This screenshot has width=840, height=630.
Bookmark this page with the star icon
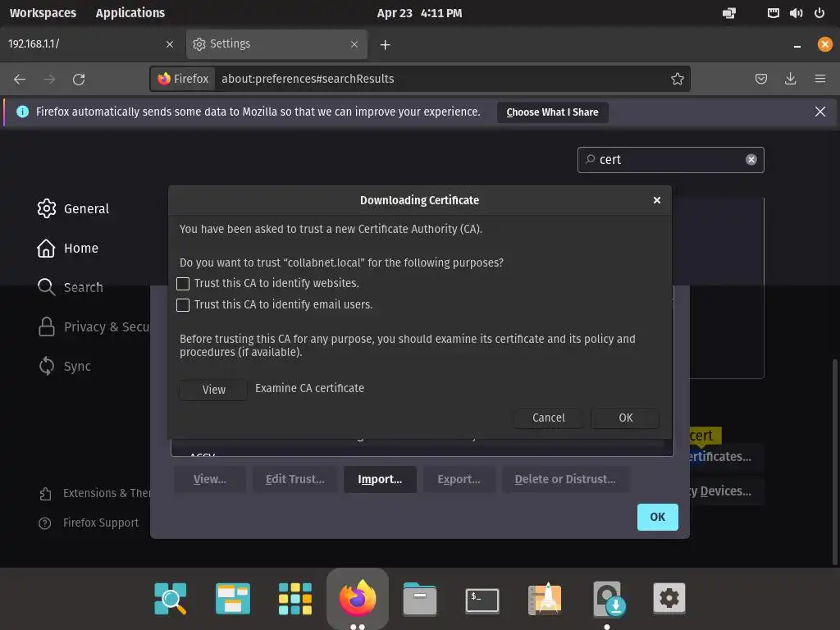pos(677,80)
